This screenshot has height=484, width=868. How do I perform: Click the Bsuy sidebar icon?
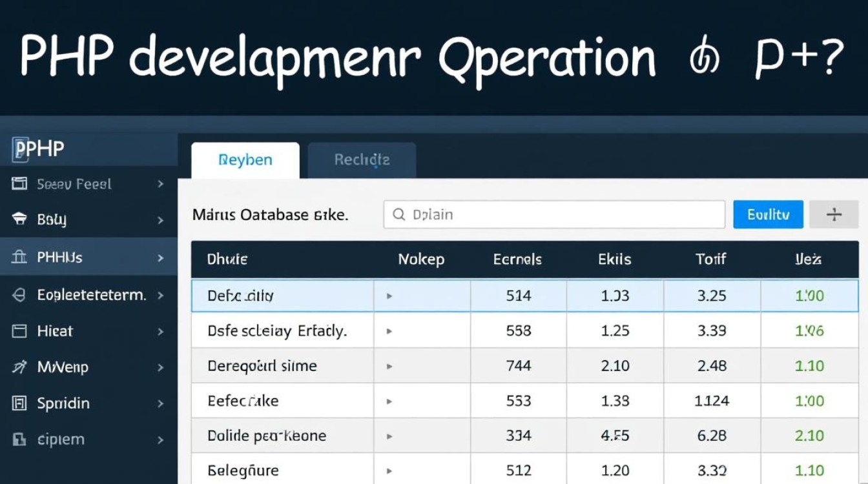coord(19,219)
